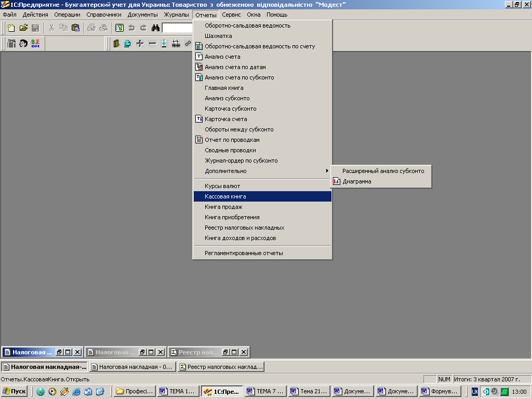Open the Окна menu
532x399 pixels.
tap(254, 15)
